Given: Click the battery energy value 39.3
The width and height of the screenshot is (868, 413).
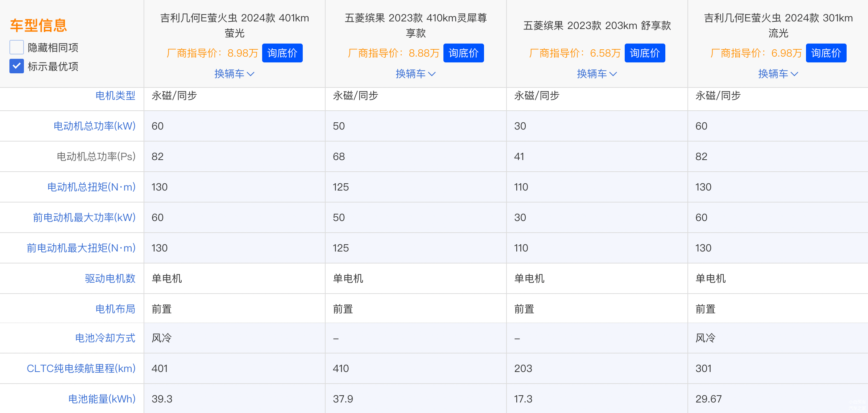Looking at the screenshot, I should coord(162,399).
